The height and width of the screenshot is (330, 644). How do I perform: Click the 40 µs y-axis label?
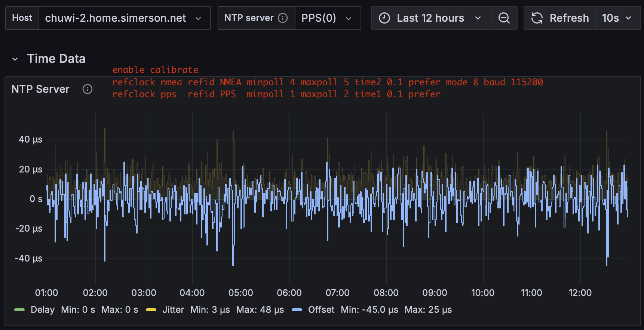(31, 140)
